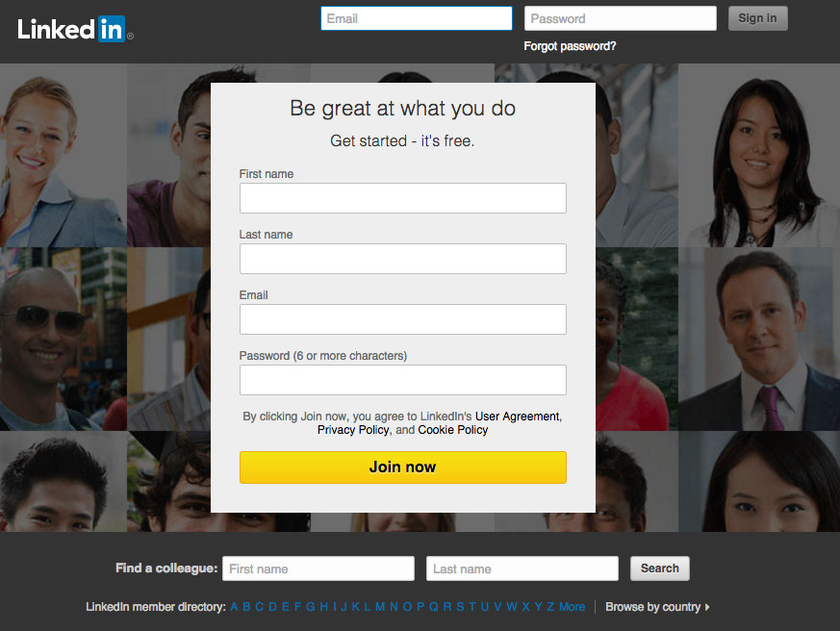Screen dimensions: 840x631
Task: Click the Last name signup field
Action: [403, 259]
